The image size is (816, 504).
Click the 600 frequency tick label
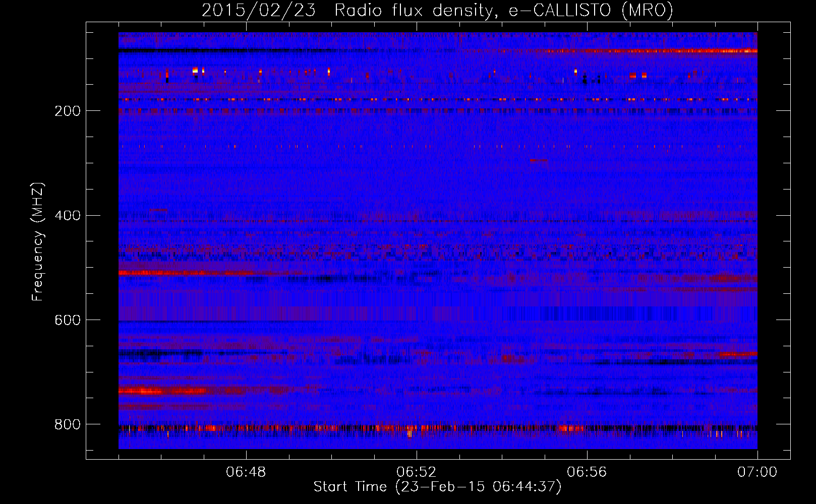click(68, 321)
